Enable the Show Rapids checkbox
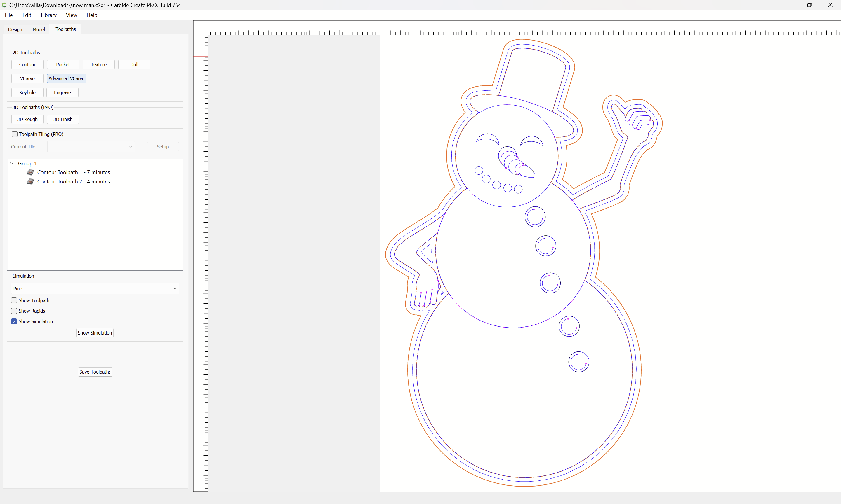This screenshot has width=841, height=504. point(14,311)
